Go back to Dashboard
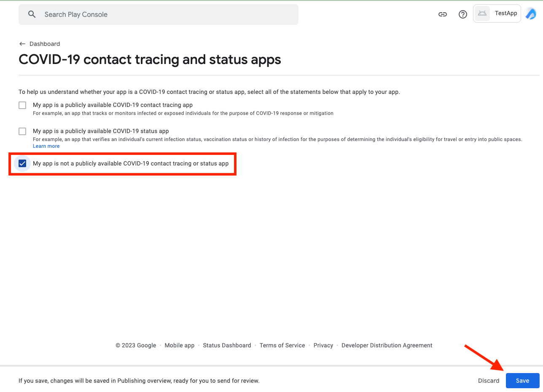 tap(40, 44)
